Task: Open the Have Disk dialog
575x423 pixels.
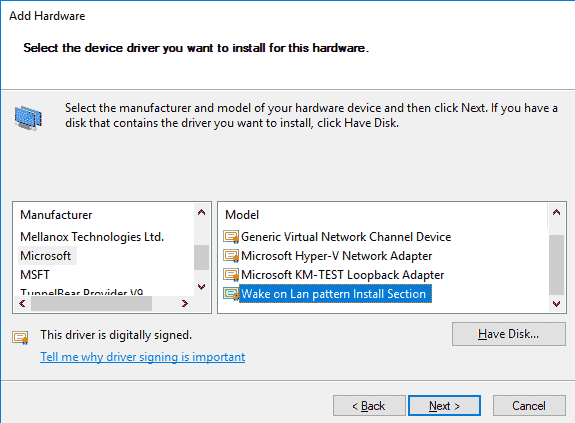Action: click(509, 334)
